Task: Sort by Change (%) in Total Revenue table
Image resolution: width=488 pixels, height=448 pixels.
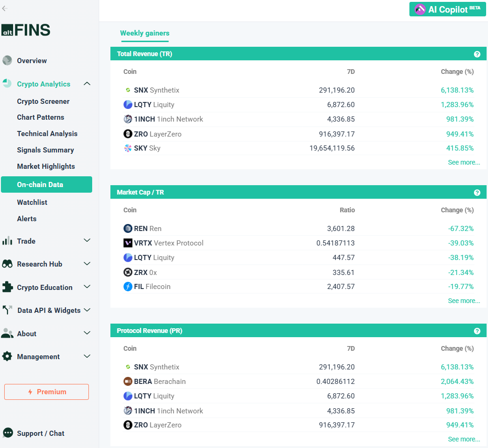Action: pyautogui.click(x=457, y=72)
